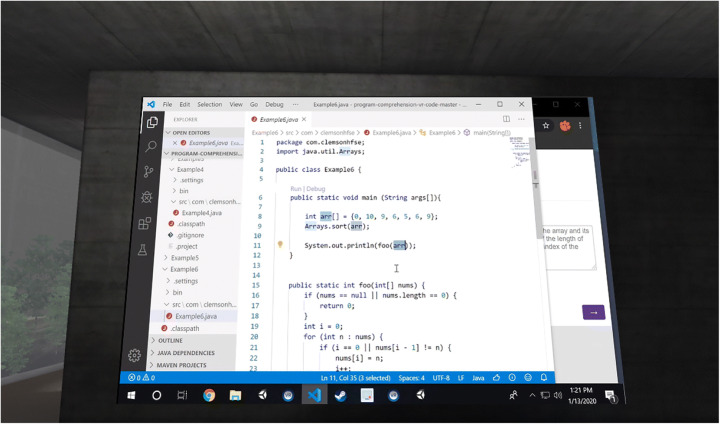Open the editor More Actions ellipsis
Image resolution: width=720 pixels, height=424 pixels.
(521, 119)
